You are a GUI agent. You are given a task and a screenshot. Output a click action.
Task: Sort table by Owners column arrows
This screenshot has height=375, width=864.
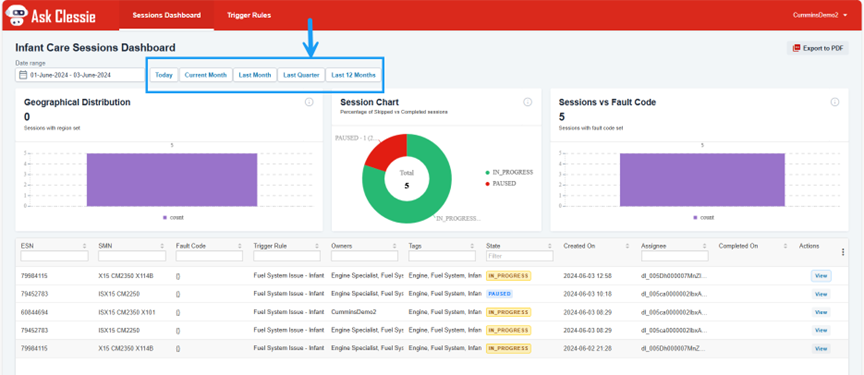pyautogui.click(x=395, y=246)
